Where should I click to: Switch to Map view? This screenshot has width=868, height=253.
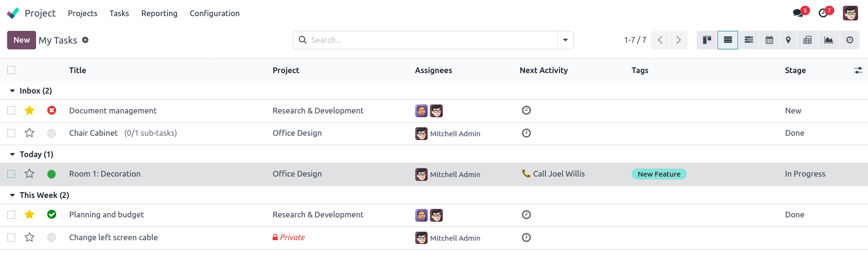[x=788, y=40]
